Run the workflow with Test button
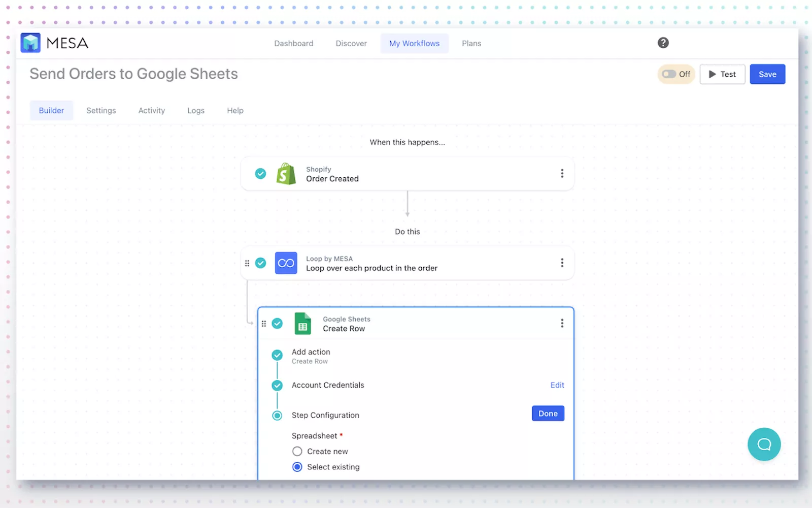Screen dimensions: 812x508 click(722, 74)
